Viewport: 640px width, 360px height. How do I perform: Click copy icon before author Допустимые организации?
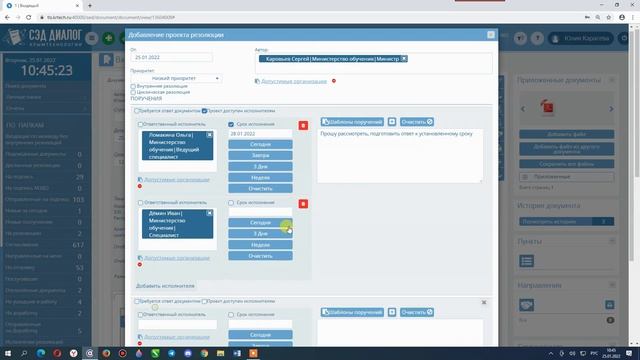pos(257,81)
